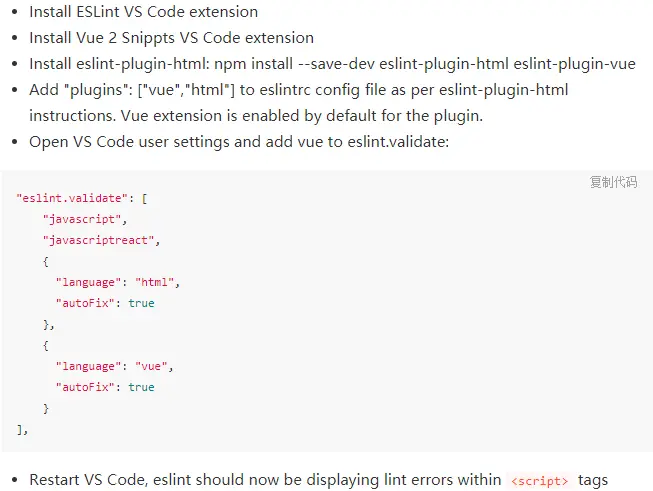Click the "javascriptreact" string in code

tap(99, 240)
